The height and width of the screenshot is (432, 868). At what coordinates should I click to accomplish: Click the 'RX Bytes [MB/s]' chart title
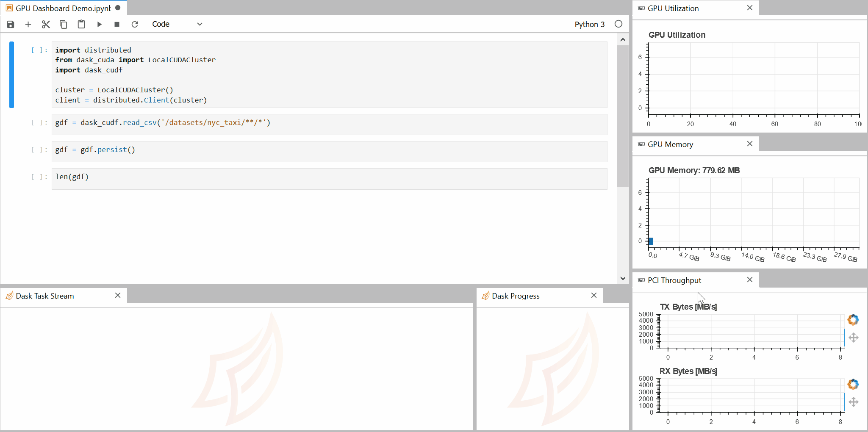coord(688,371)
